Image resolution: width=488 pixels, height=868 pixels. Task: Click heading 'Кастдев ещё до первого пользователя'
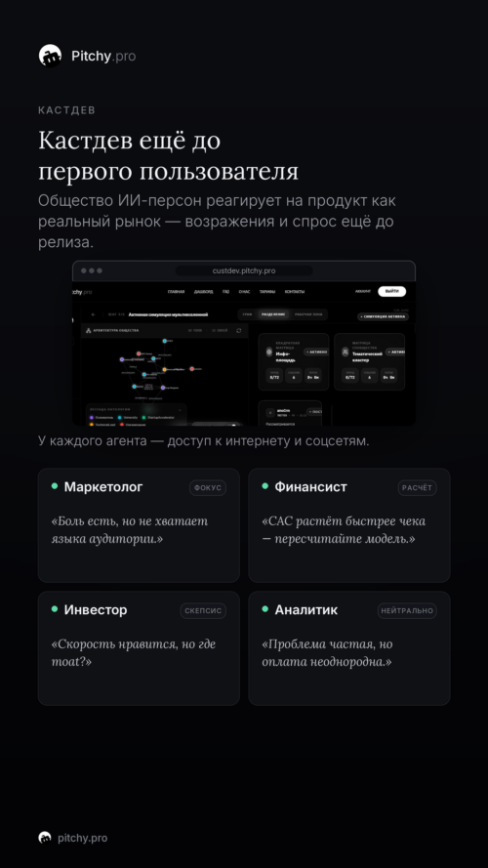point(168,156)
